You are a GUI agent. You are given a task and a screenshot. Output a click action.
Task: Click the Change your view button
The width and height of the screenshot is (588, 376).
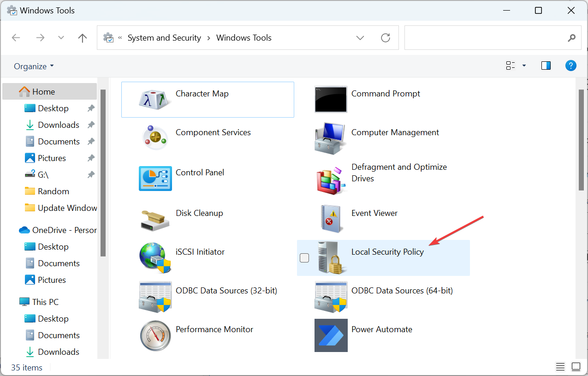tap(511, 66)
